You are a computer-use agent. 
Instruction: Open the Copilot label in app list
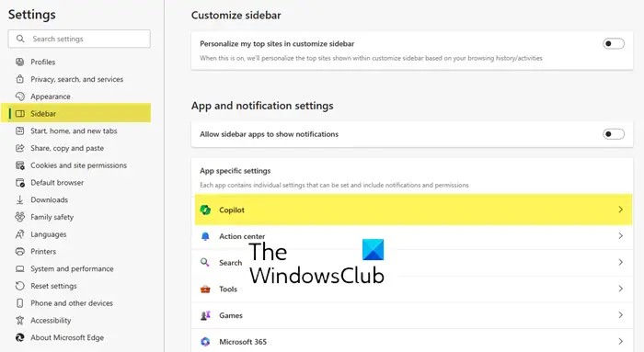click(232, 210)
